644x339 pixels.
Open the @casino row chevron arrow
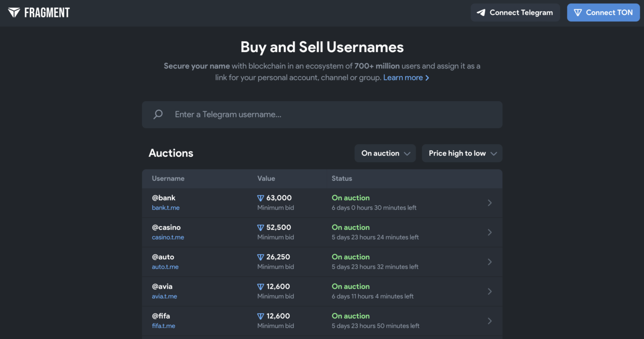tap(489, 232)
